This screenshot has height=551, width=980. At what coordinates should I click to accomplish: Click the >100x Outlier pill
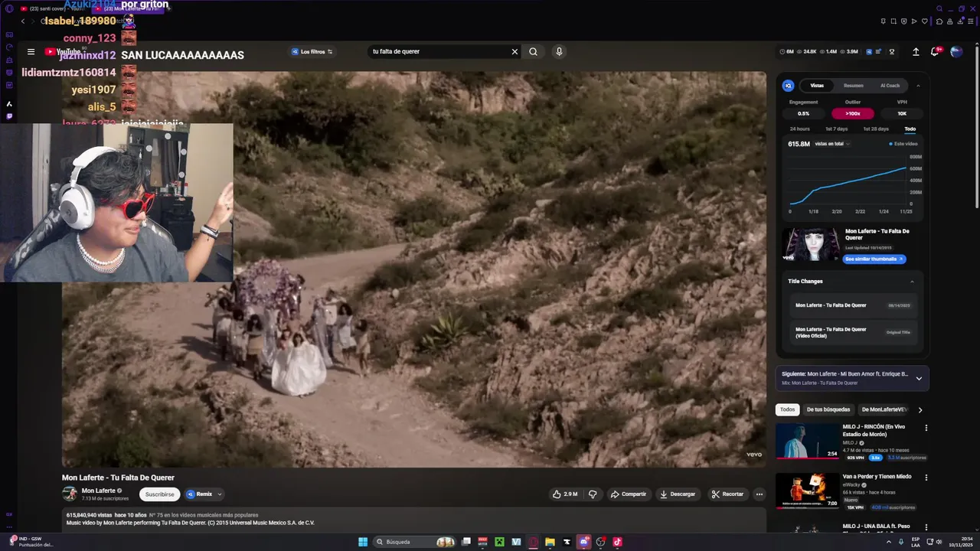click(x=853, y=113)
